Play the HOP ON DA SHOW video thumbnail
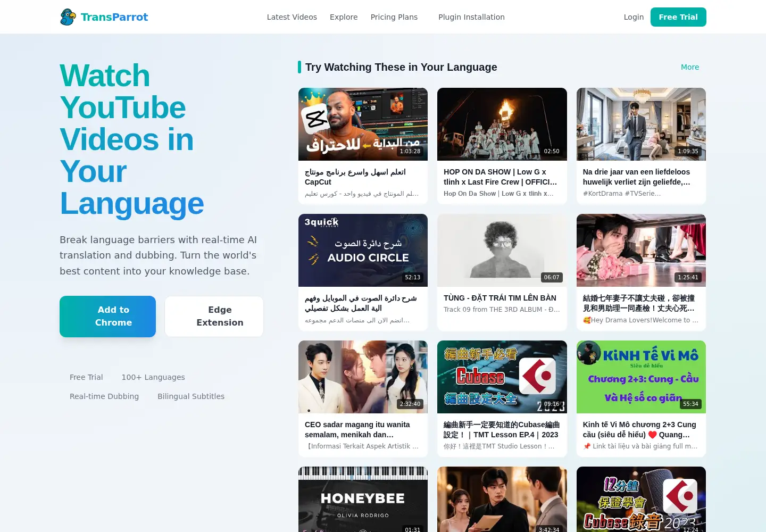Viewport: 766px width, 532px height. point(502,124)
